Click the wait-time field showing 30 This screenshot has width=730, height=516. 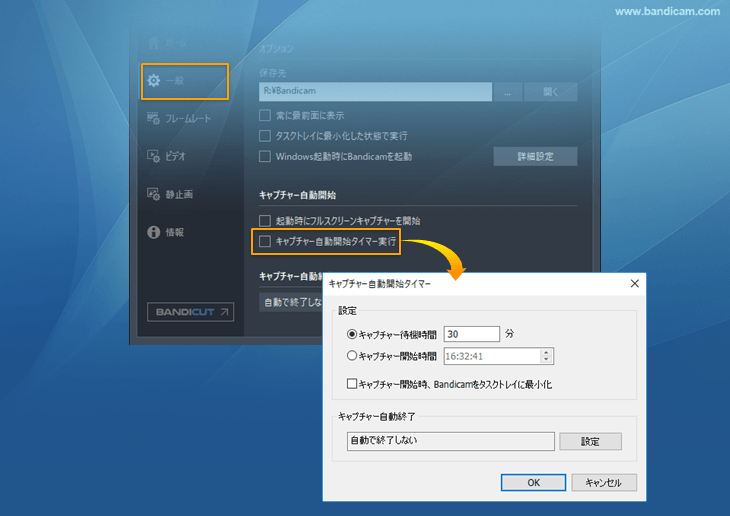(472, 334)
